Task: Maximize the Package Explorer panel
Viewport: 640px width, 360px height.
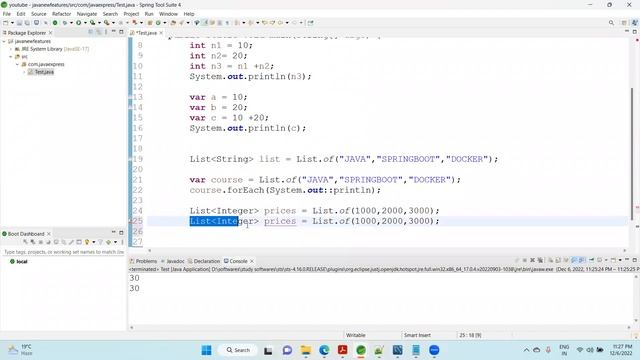Action: point(121,31)
